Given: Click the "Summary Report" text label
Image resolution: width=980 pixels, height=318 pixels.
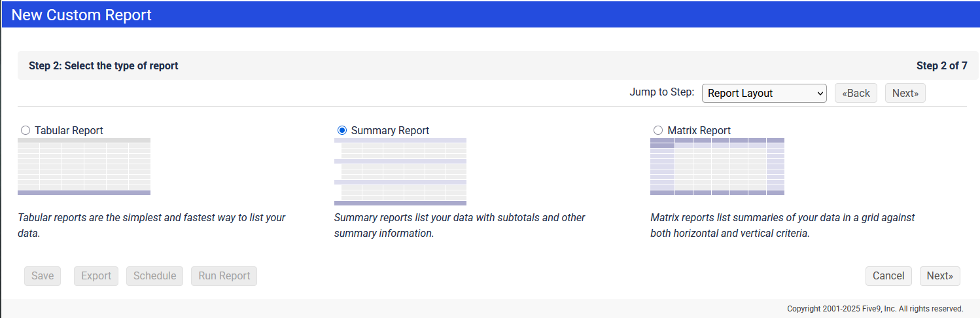Looking at the screenshot, I should [x=390, y=130].
